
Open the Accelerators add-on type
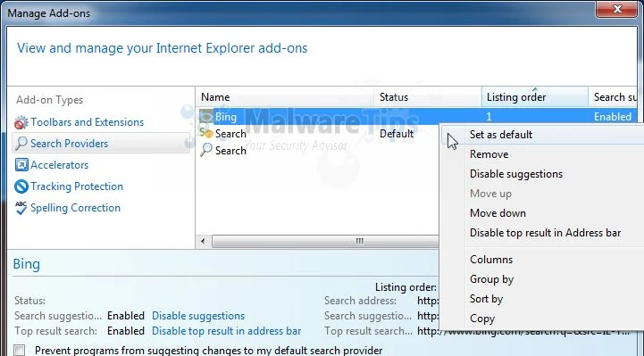(x=60, y=165)
